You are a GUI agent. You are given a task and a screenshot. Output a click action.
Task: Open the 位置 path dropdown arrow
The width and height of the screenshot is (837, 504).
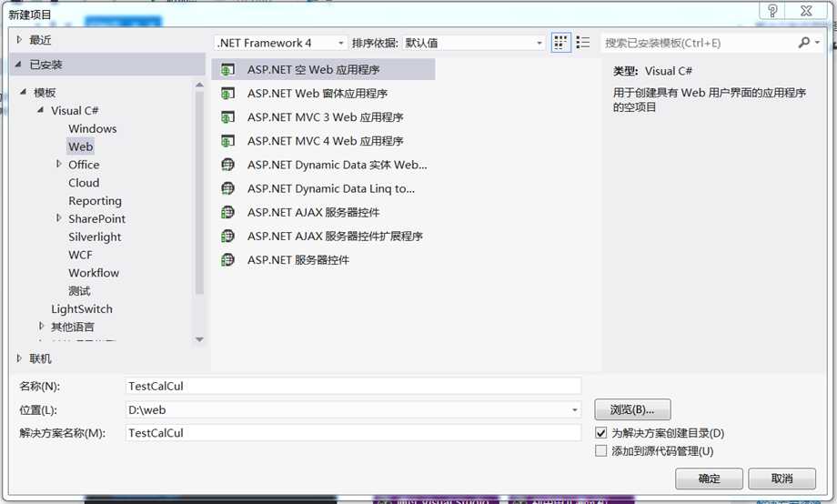click(x=574, y=410)
